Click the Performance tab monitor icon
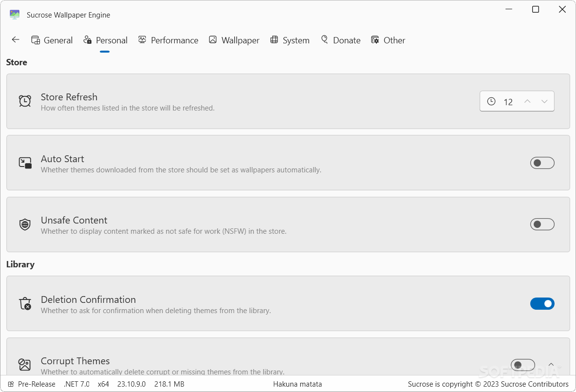The width and height of the screenshot is (576, 392). click(x=142, y=39)
